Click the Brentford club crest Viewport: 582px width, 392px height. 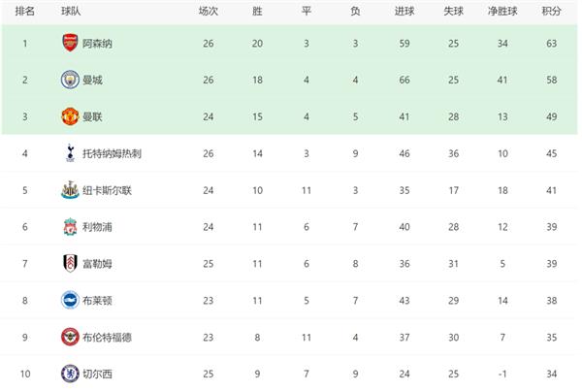[70, 337]
